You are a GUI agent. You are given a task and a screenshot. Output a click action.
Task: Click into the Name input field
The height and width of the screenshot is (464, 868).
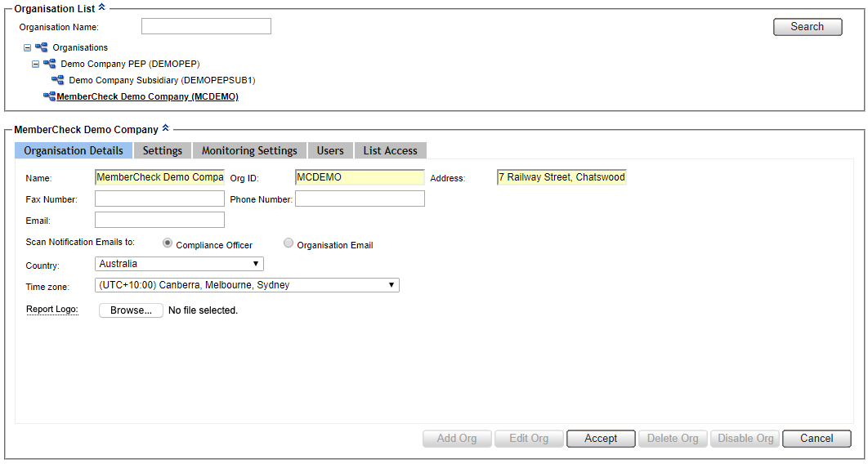pyautogui.click(x=160, y=177)
